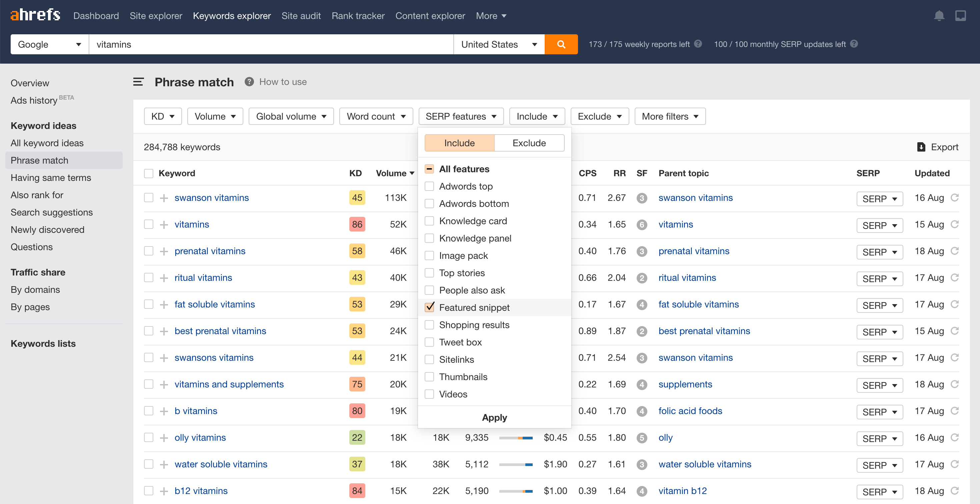The image size is (980, 504).
Task: Open Rank tracker
Action: coord(358,16)
